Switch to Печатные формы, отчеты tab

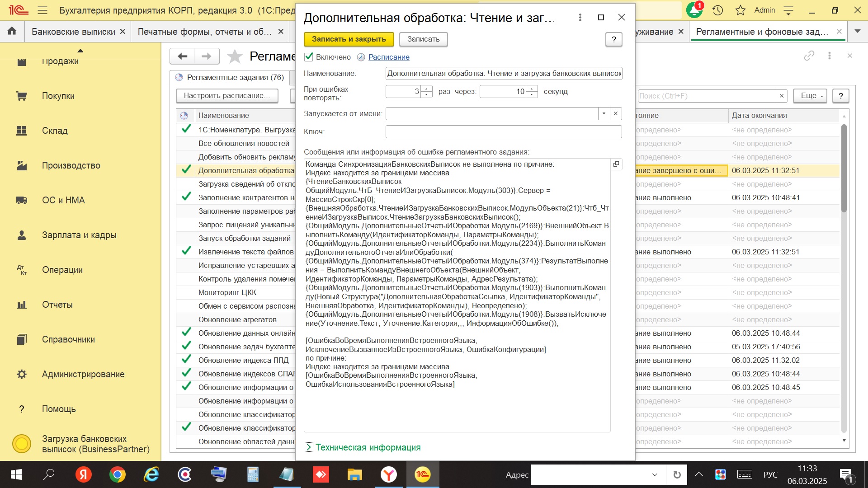[x=205, y=32]
